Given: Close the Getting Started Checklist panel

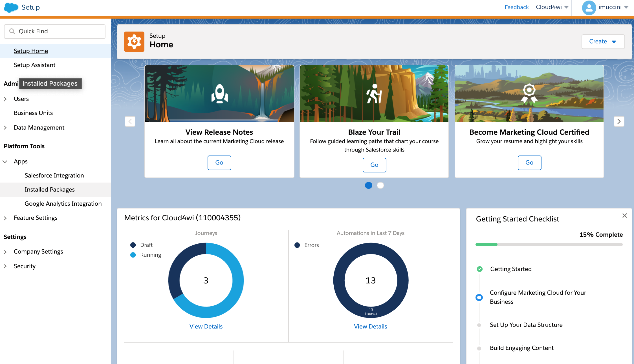Looking at the screenshot, I should click(625, 216).
